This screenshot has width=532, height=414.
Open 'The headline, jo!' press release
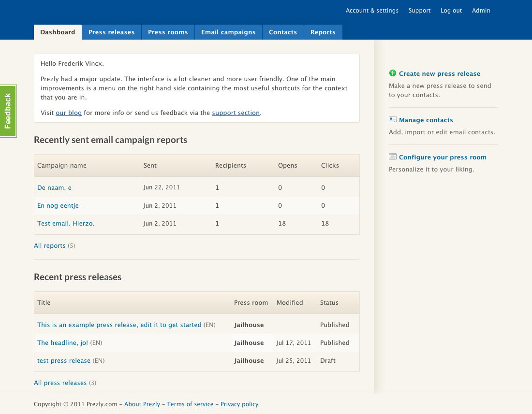tap(62, 343)
